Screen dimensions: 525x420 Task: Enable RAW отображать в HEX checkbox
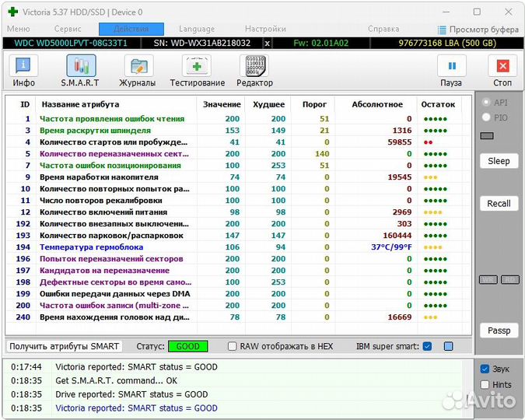click(x=233, y=346)
